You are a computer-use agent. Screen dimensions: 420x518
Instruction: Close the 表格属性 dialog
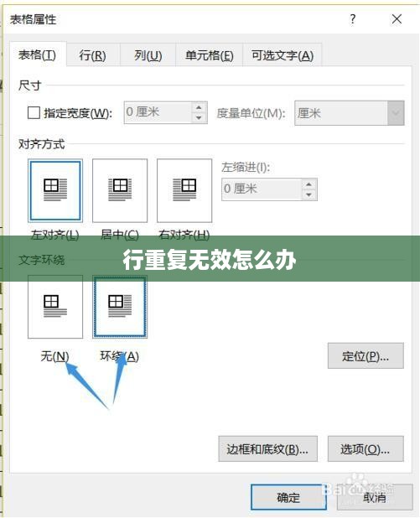point(397,19)
